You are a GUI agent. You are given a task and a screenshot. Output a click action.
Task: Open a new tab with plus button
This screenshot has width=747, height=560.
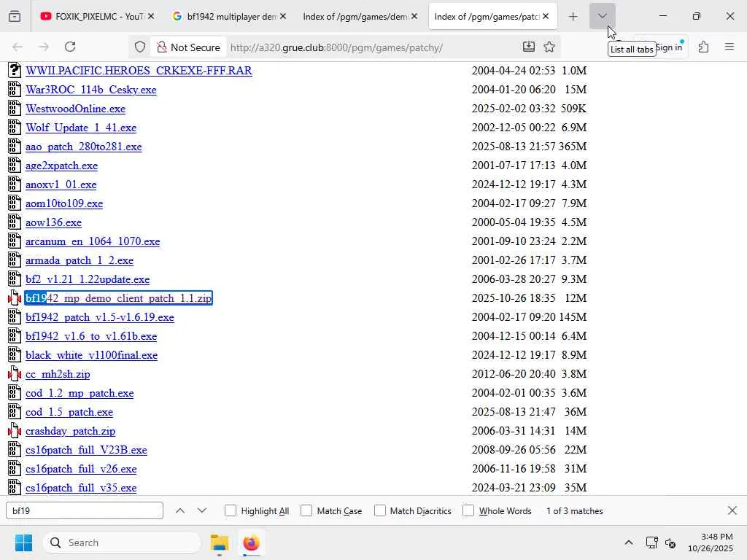click(x=573, y=17)
